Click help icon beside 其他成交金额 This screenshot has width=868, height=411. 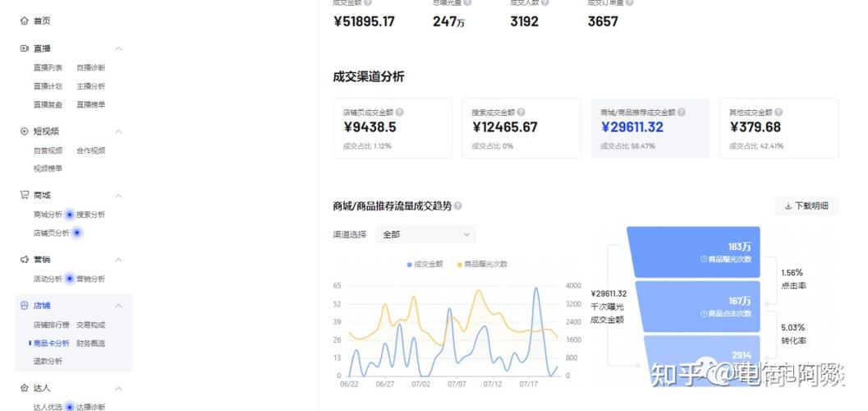[778, 112]
